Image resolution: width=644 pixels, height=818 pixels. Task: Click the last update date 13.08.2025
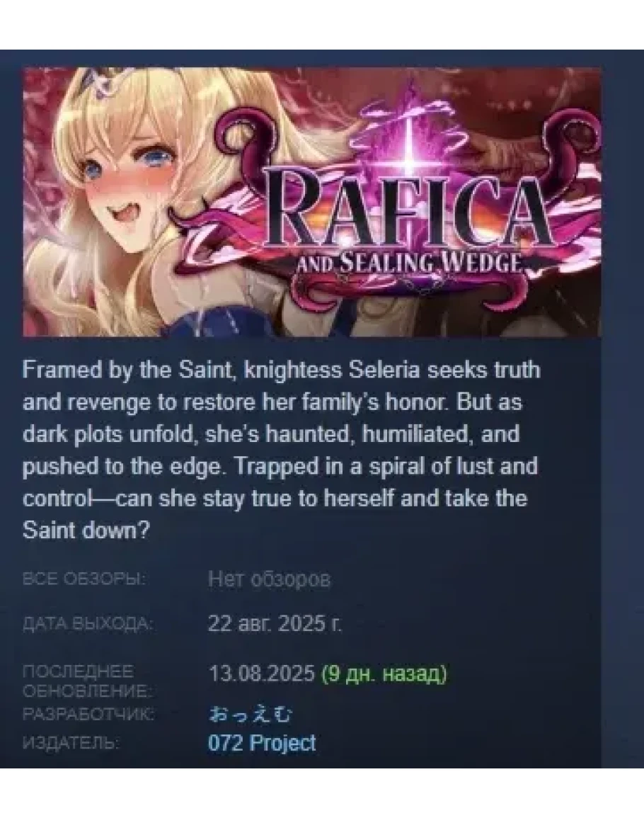coord(261,674)
